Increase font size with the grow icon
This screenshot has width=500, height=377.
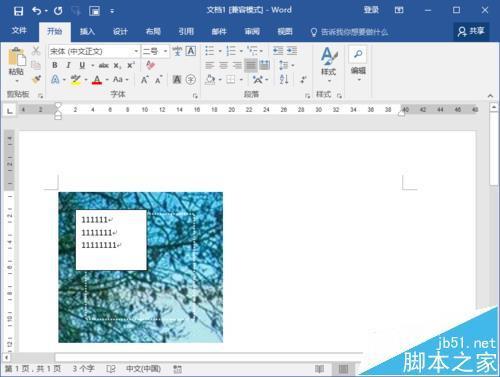pyautogui.click(x=144, y=80)
